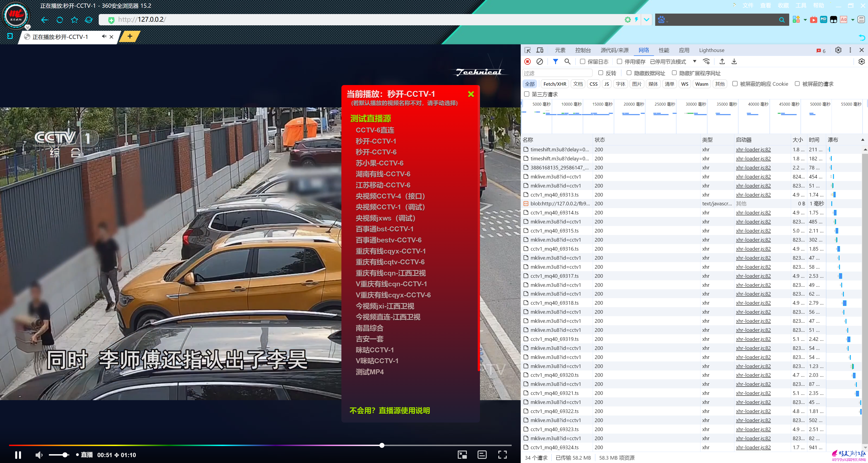This screenshot has width=868, height=463.
Task: Open 性能 DevTools tab
Action: coord(664,50)
